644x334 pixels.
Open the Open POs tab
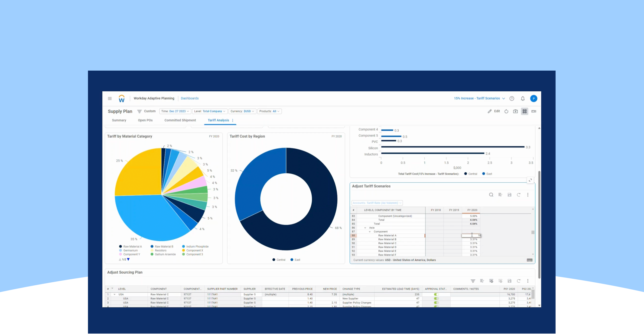tap(145, 120)
